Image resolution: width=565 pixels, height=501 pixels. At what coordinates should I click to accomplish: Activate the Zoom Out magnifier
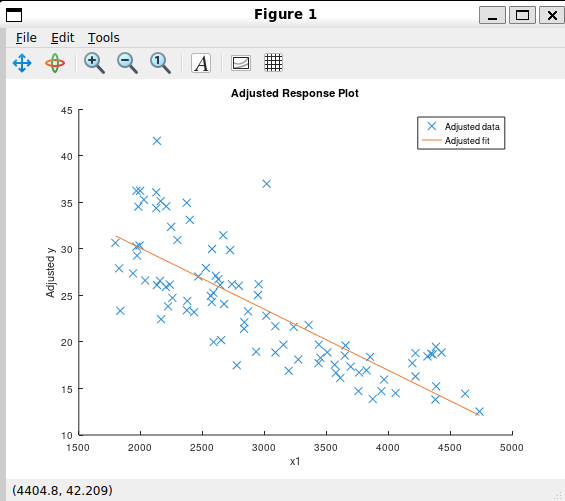click(127, 63)
